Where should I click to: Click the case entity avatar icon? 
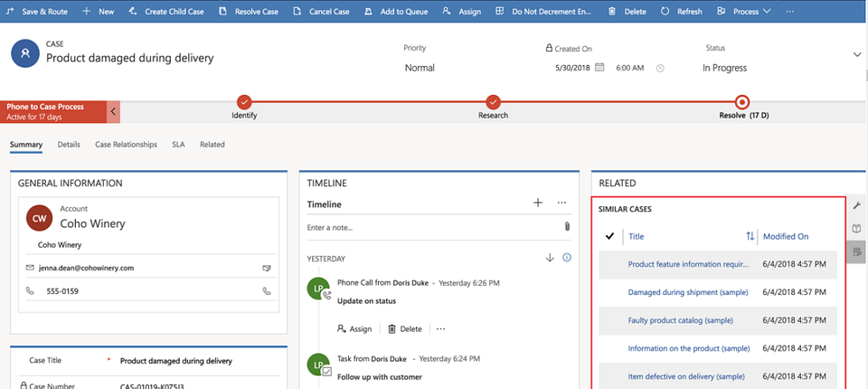(x=25, y=53)
